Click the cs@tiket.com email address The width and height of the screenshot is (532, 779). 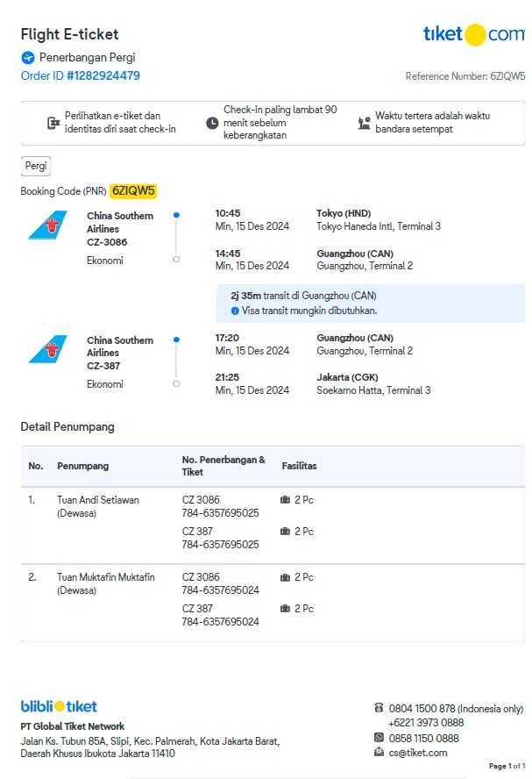tap(418, 753)
